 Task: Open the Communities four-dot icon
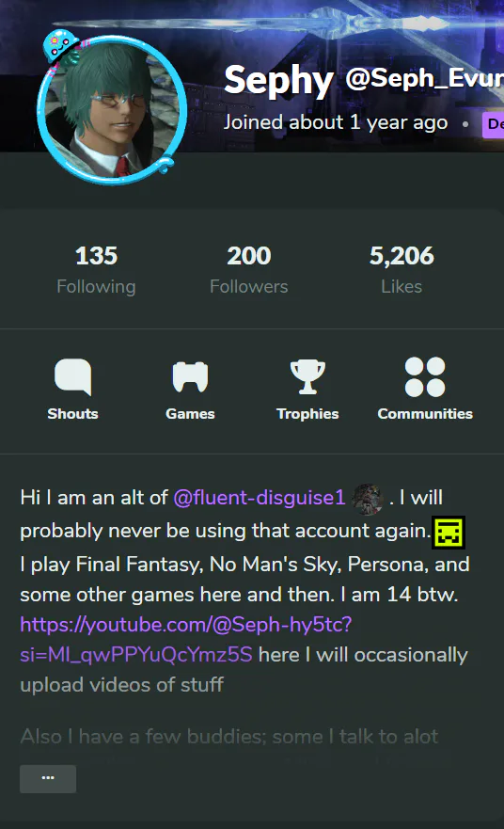coord(425,377)
